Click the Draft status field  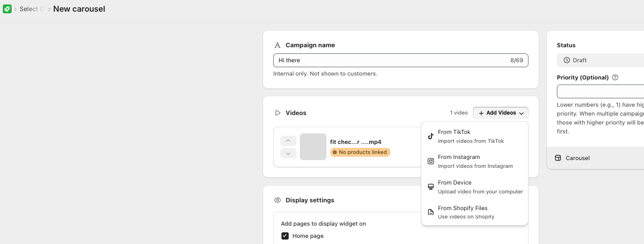pos(601,60)
